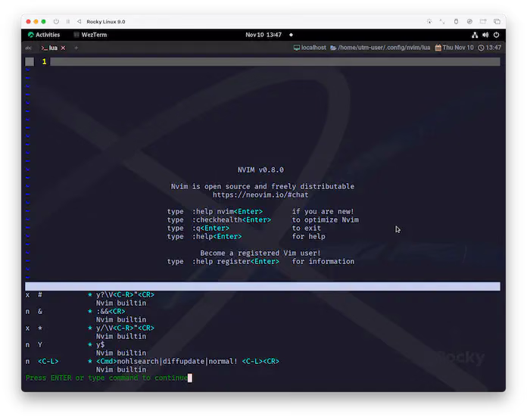Click the https://neovim.io/#chat link
Viewport: 527px width, 420px height.
tap(260, 194)
